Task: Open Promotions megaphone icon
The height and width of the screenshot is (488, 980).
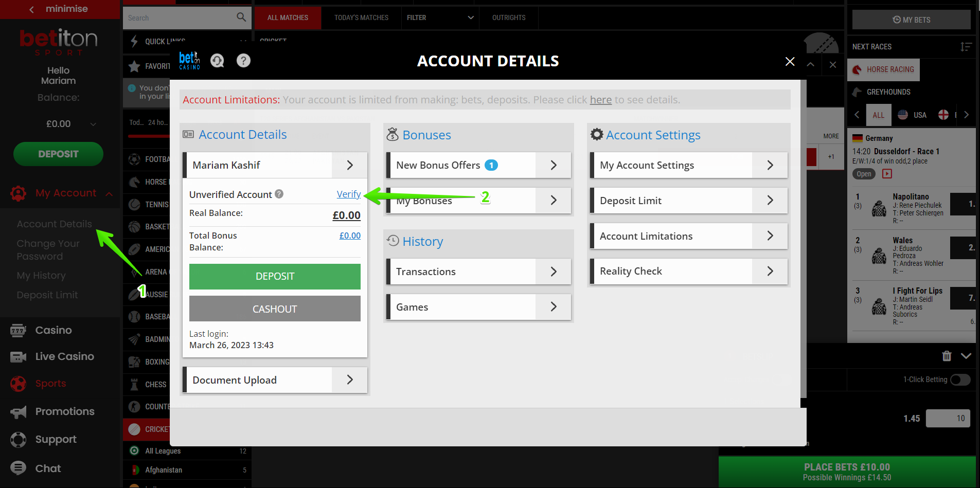Action: (x=18, y=411)
